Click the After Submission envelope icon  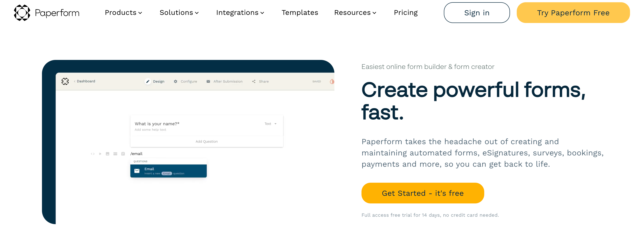[208, 81]
